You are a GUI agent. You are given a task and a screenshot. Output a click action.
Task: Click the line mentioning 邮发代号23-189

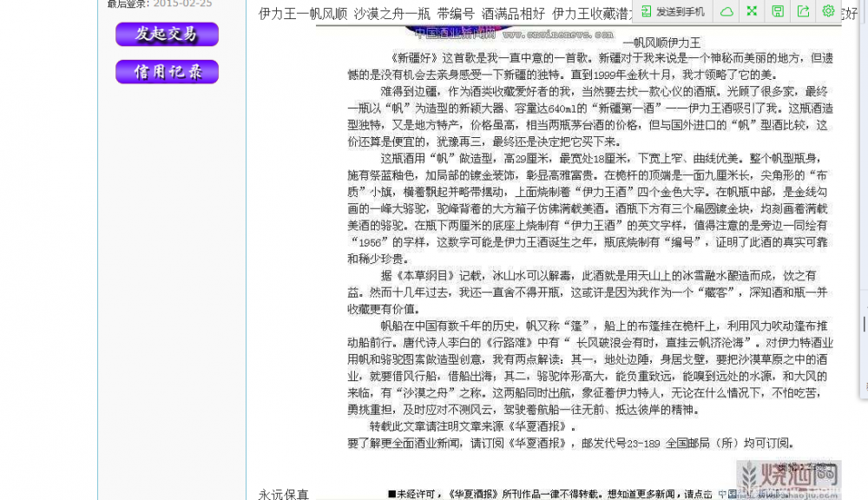571,443
